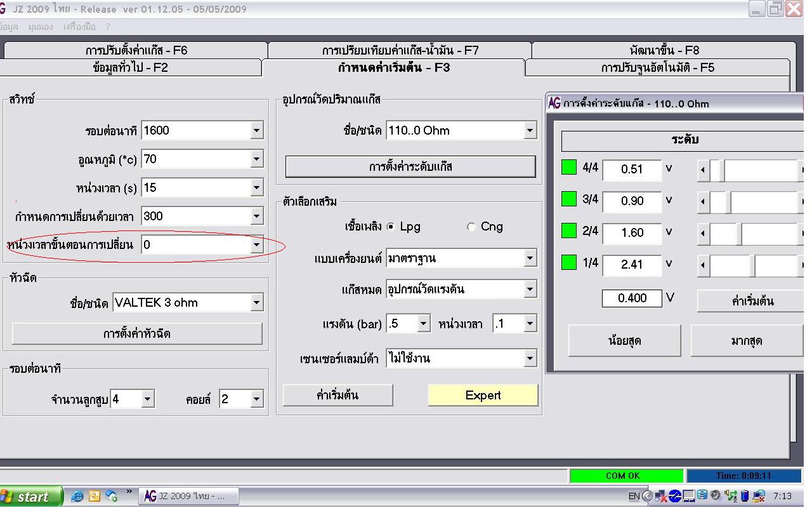Screen dimensions: 812x508
Task: Open the 110..0 Ohm sensor type dropdown
Action: tap(530, 131)
